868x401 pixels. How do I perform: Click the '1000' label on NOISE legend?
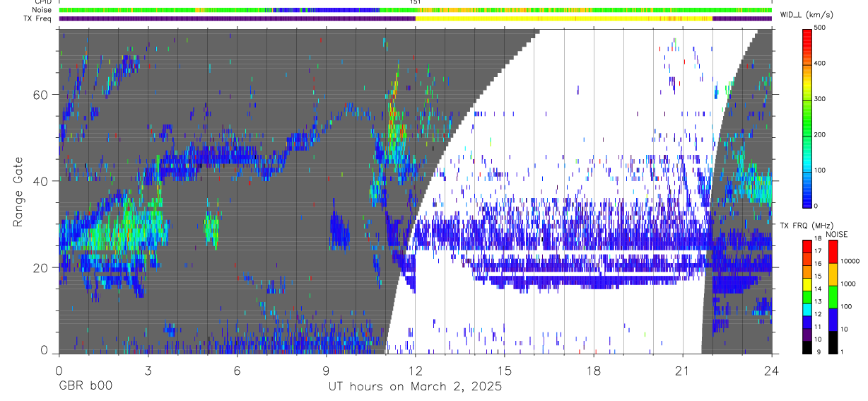pyautogui.click(x=847, y=284)
